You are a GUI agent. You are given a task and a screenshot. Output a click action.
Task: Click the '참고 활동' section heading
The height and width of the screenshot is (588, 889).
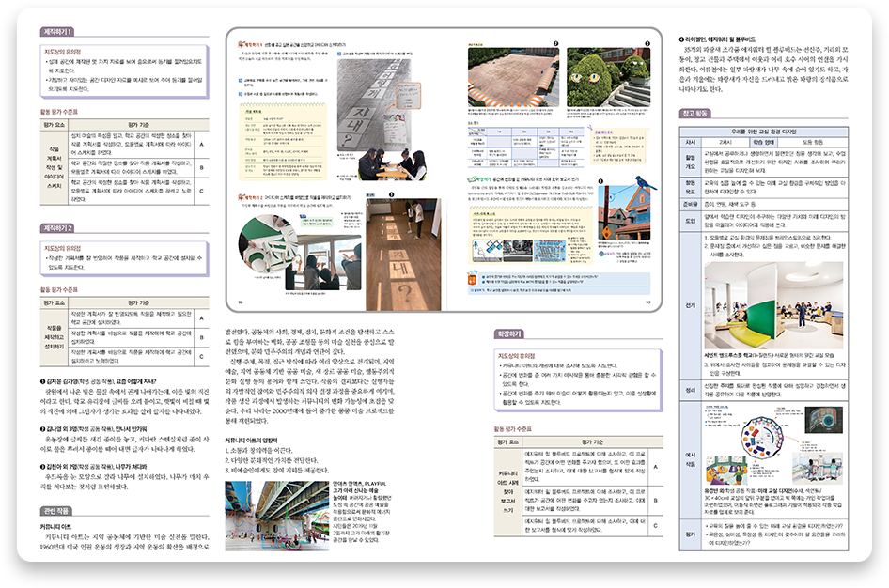click(694, 114)
